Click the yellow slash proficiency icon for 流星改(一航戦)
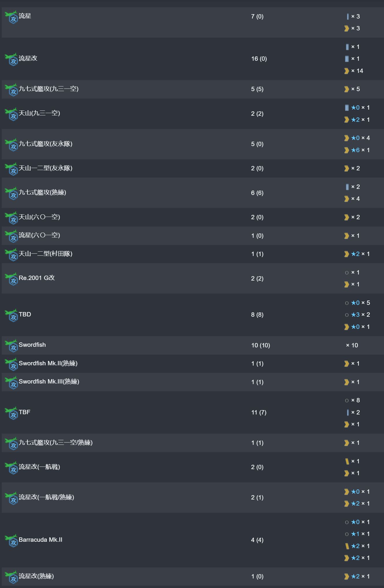Screen dimensions: 384x588 tap(347, 461)
